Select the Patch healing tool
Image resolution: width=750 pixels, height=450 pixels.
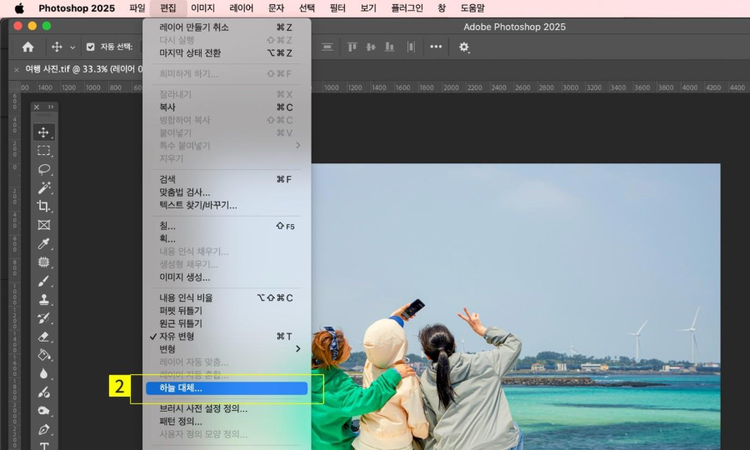coord(44,262)
